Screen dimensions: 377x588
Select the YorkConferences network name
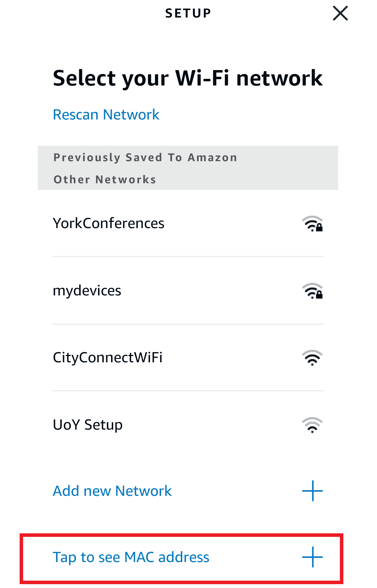(x=109, y=223)
